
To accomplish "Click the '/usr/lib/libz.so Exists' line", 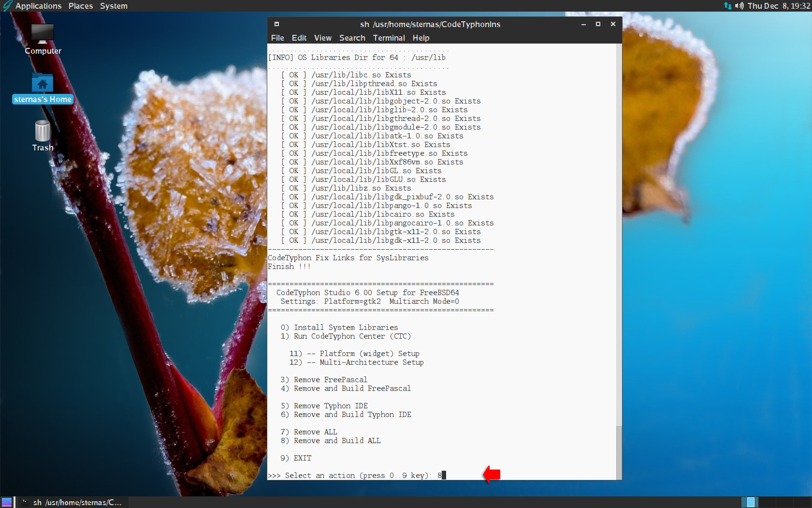I will [346, 188].
